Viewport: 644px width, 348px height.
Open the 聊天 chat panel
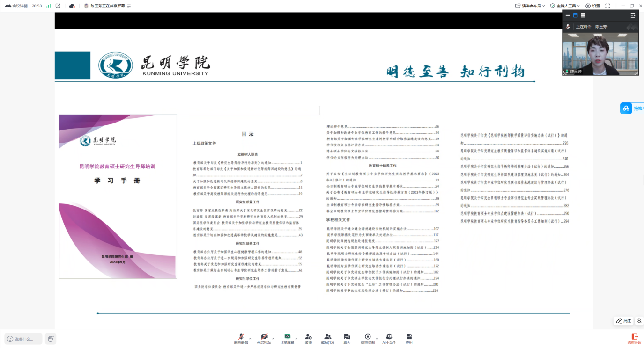pyautogui.click(x=347, y=339)
